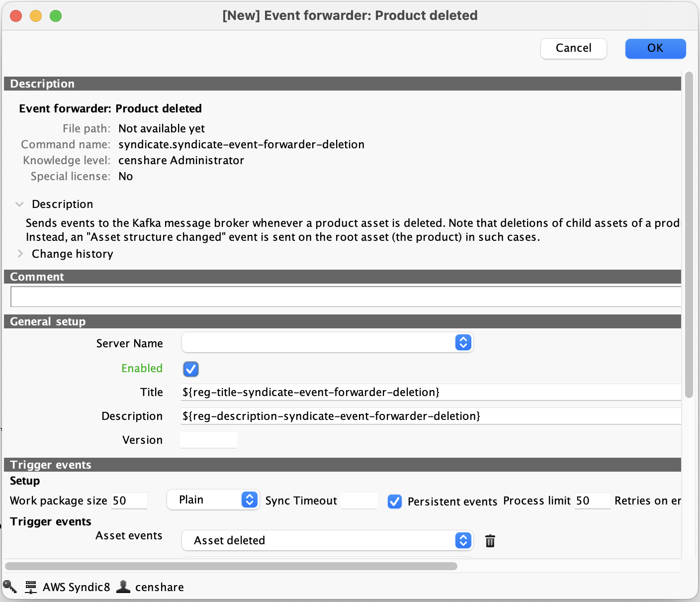Click the AWS Syndic8 server icon
Image resolution: width=700 pixels, height=602 pixels.
pos(31,587)
